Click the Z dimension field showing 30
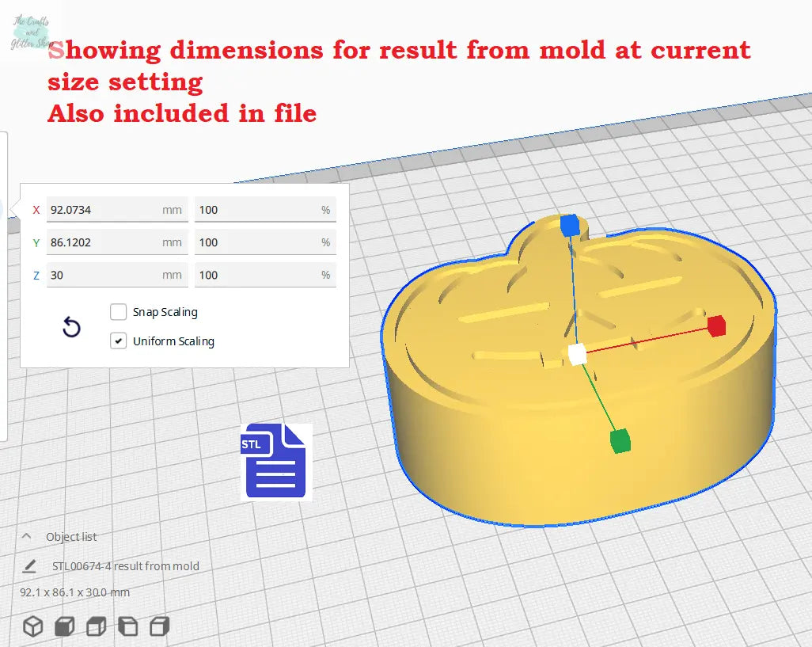This screenshot has width=812, height=647. [103, 275]
